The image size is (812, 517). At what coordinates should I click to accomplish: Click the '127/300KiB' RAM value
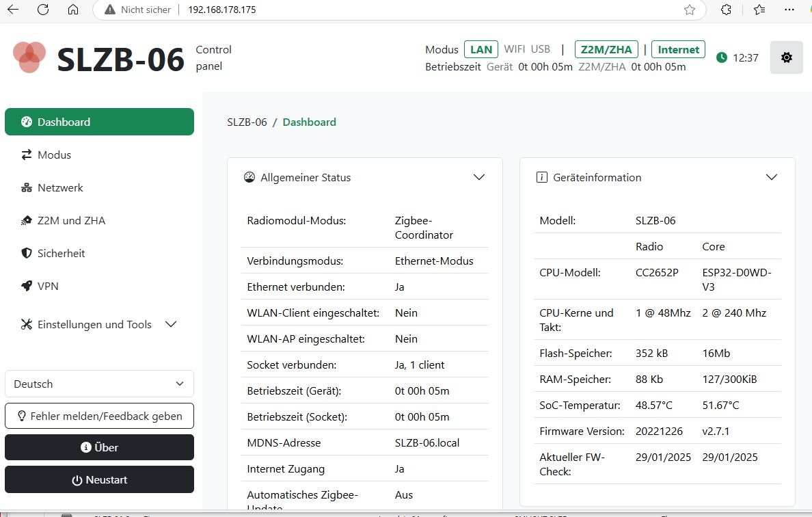coord(729,380)
